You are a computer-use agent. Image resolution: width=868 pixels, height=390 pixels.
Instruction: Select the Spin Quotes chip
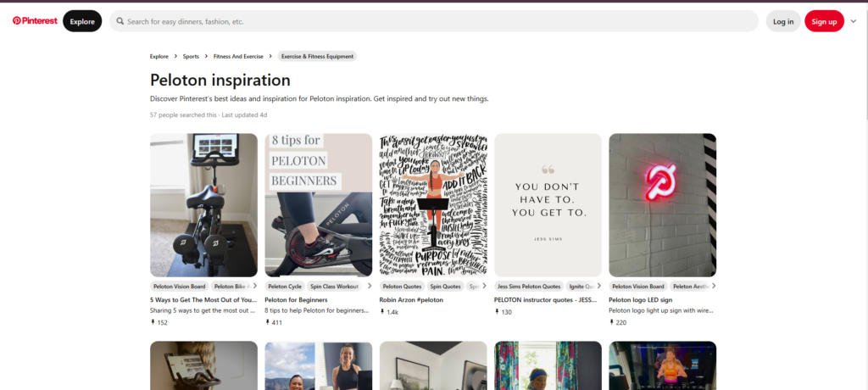446,287
